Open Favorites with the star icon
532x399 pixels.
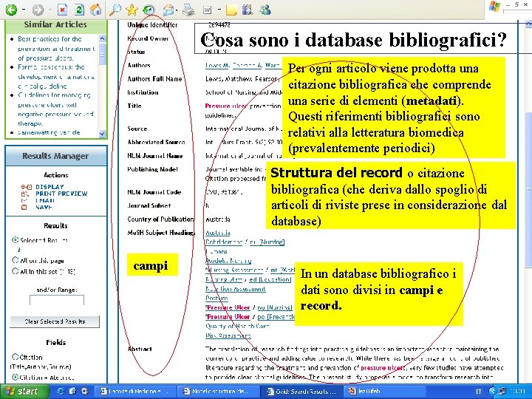point(132,10)
